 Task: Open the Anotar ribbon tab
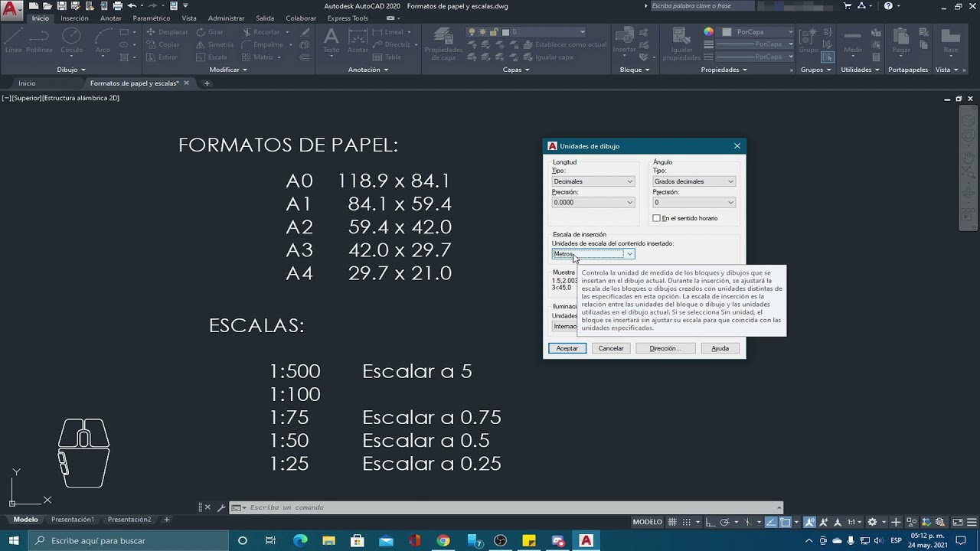(x=111, y=18)
